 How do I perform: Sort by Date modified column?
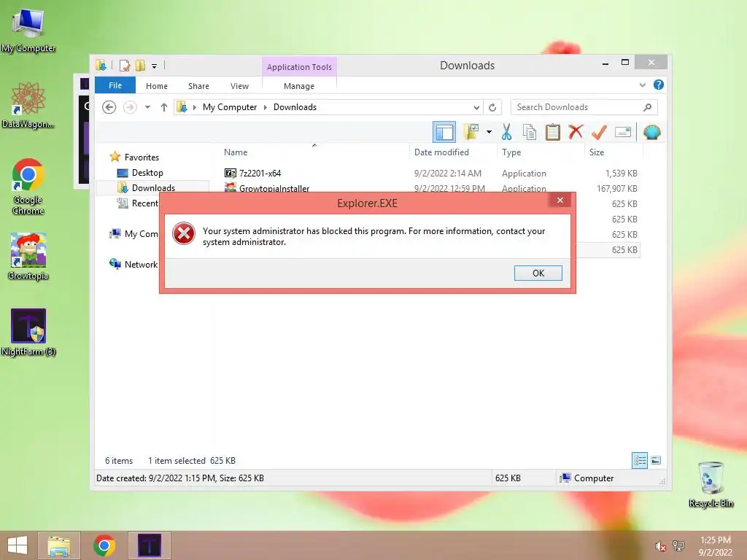[x=441, y=152]
